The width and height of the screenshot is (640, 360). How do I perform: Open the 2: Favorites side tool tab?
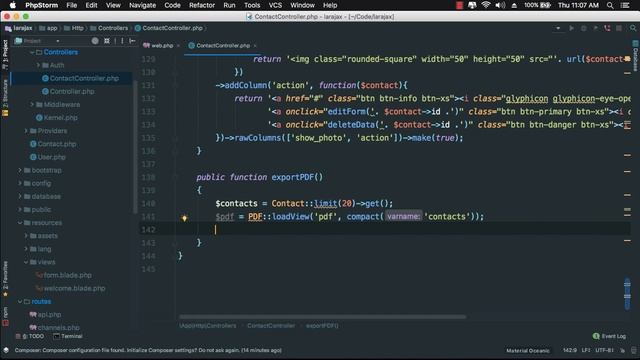[x=5, y=279]
